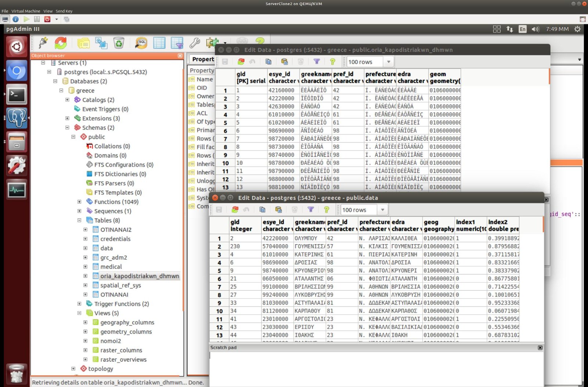Click the greekname column header in public.data
The height and width of the screenshot is (387, 588).
click(309, 225)
